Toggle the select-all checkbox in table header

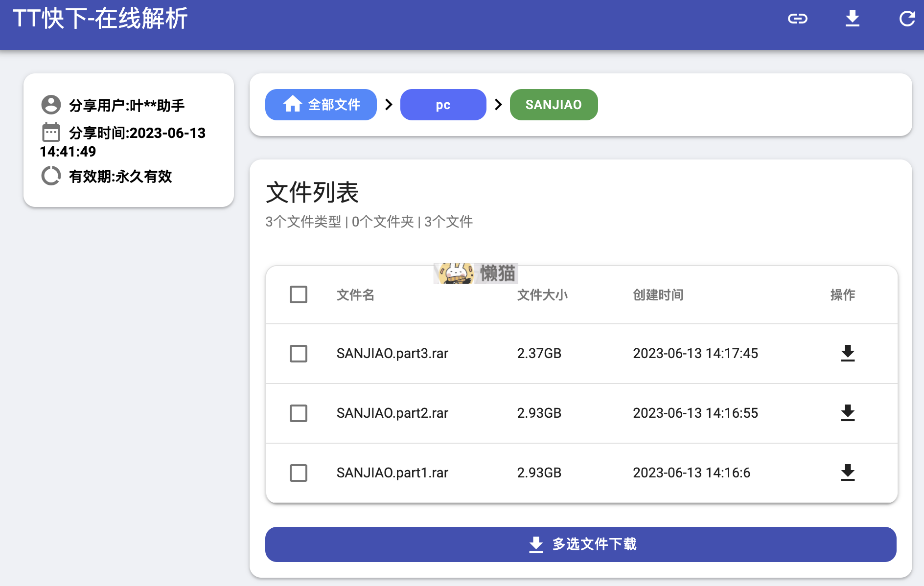point(298,294)
